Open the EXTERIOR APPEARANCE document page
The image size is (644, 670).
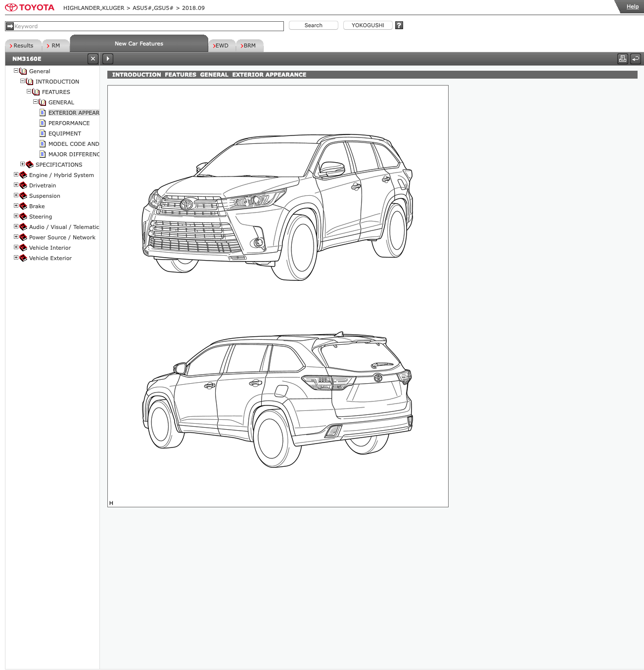(74, 113)
